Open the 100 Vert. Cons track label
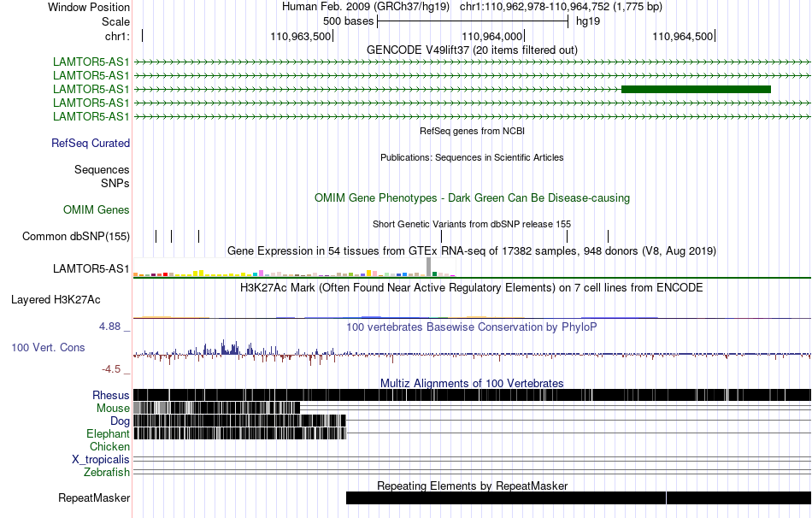This screenshot has height=518, width=812. click(x=48, y=348)
